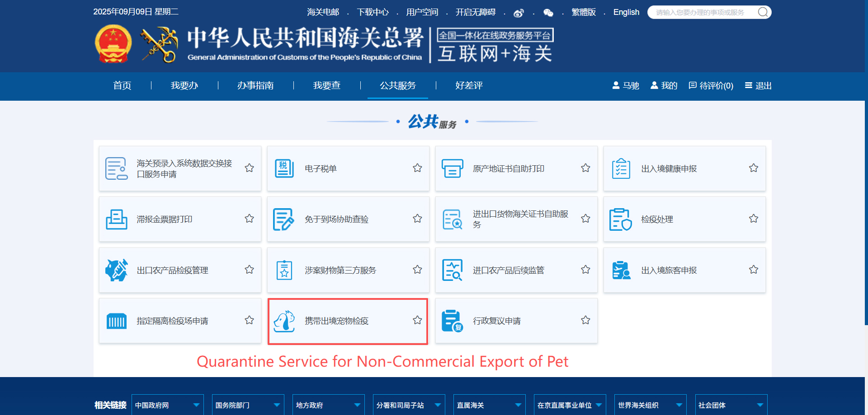Viewport: 868px width, 415px height.
Task: Star the 携带出境宠物检疫 service
Action: click(x=417, y=320)
